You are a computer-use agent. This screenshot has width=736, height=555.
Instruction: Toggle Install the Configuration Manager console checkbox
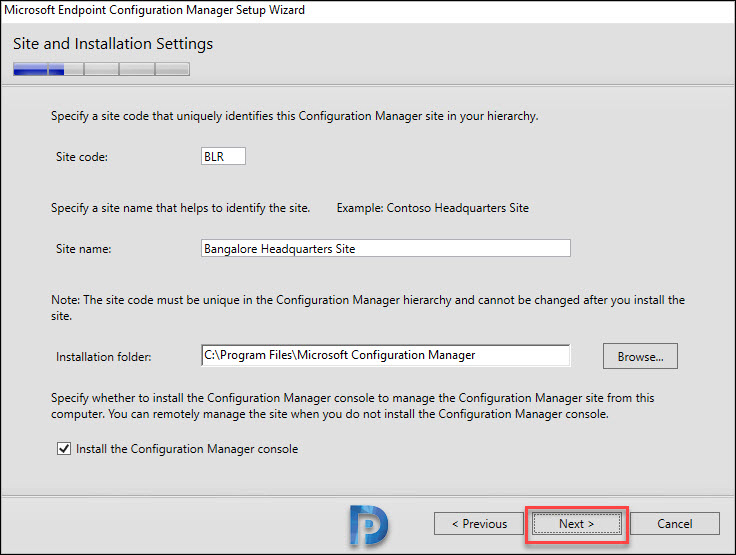click(64, 449)
